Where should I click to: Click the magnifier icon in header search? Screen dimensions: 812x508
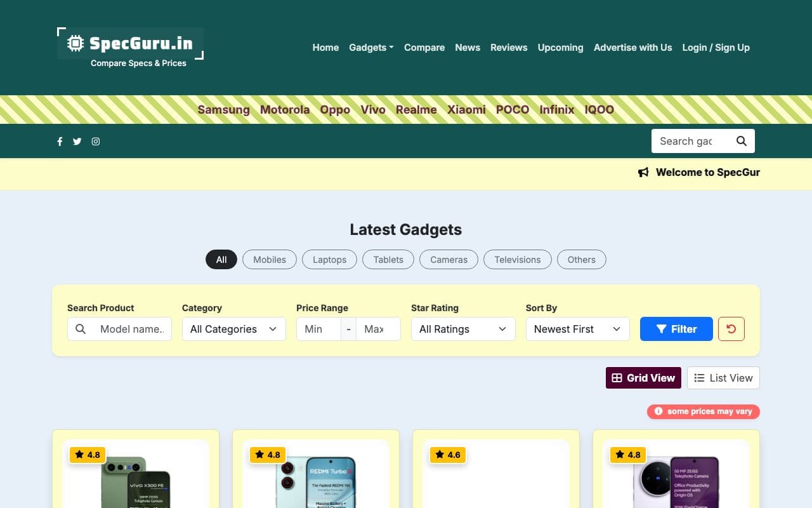point(742,141)
